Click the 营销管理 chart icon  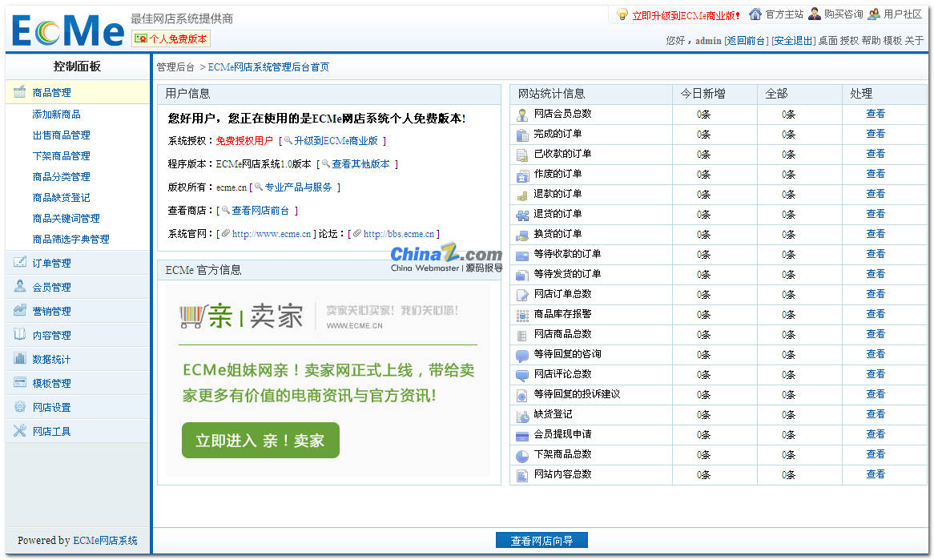(20, 310)
